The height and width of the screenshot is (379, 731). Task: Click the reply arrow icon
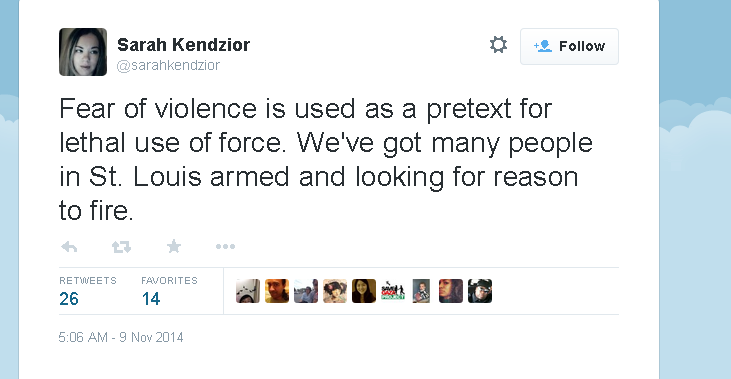pos(69,247)
